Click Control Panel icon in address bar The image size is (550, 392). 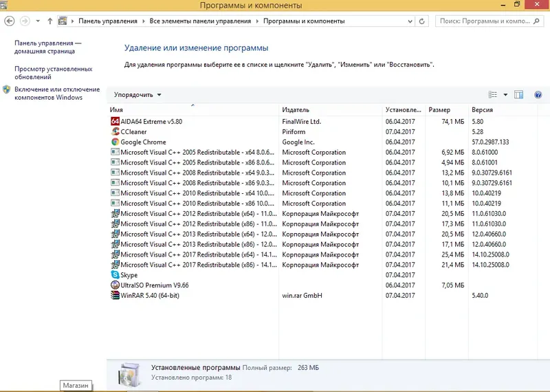pos(63,21)
